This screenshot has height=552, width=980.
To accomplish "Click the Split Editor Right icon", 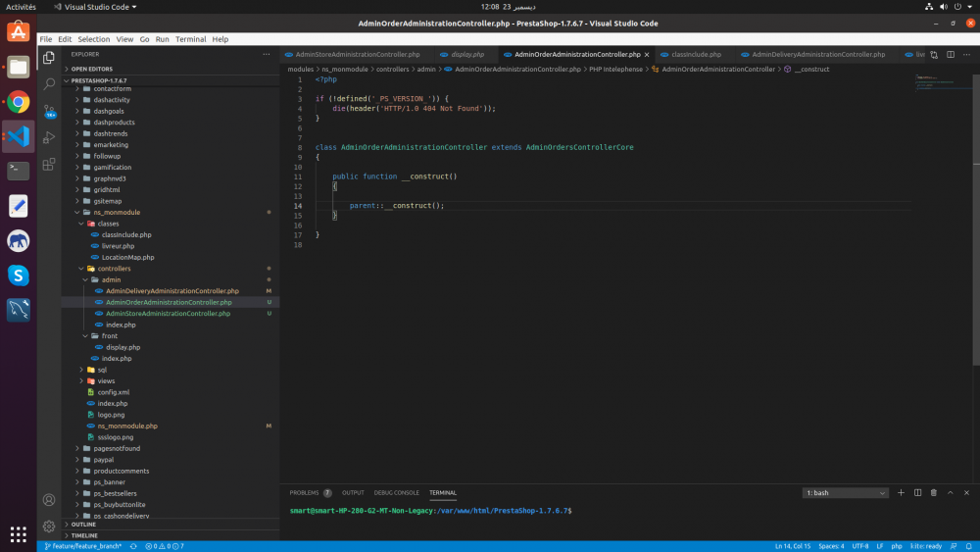I will coord(949,55).
